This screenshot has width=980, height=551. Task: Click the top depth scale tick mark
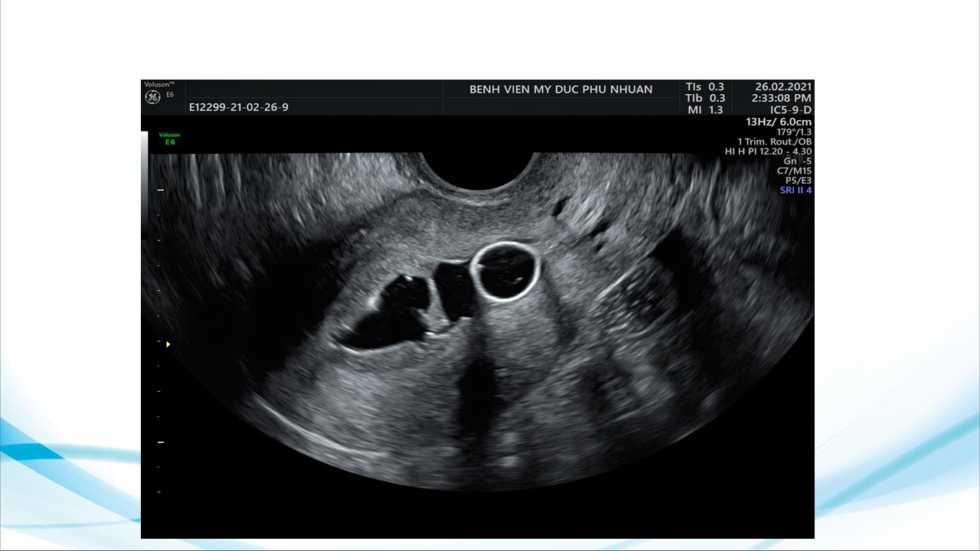161,189
